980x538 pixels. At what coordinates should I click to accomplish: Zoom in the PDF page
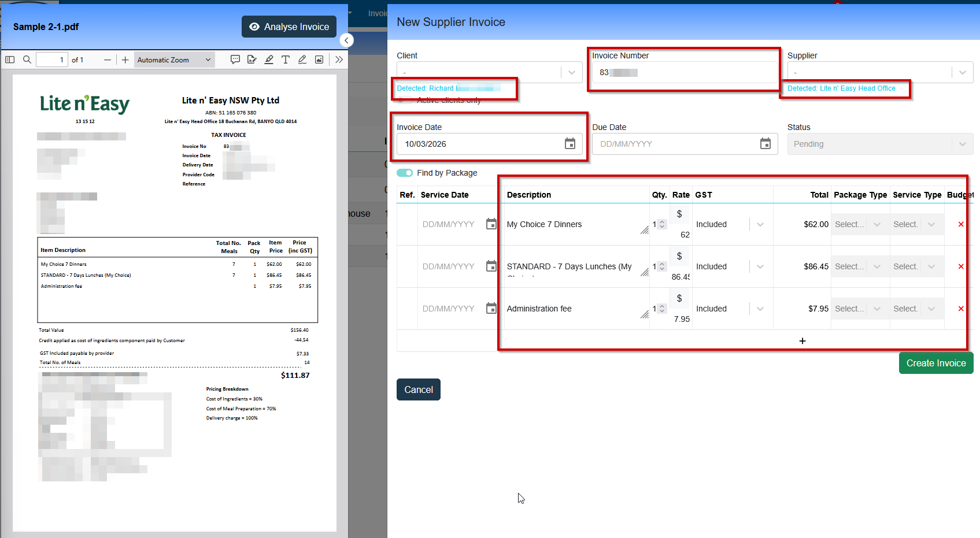(x=125, y=60)
